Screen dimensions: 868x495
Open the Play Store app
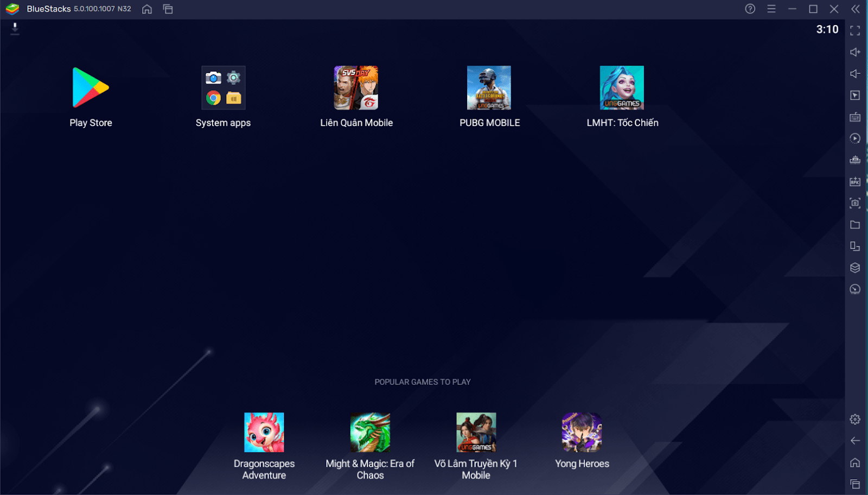click(x=91, y=88)
